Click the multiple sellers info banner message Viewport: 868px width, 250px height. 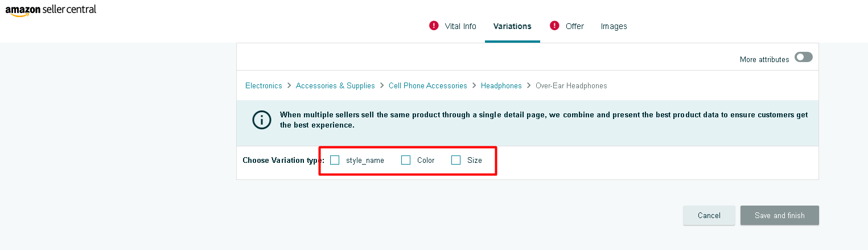(543, 120)
